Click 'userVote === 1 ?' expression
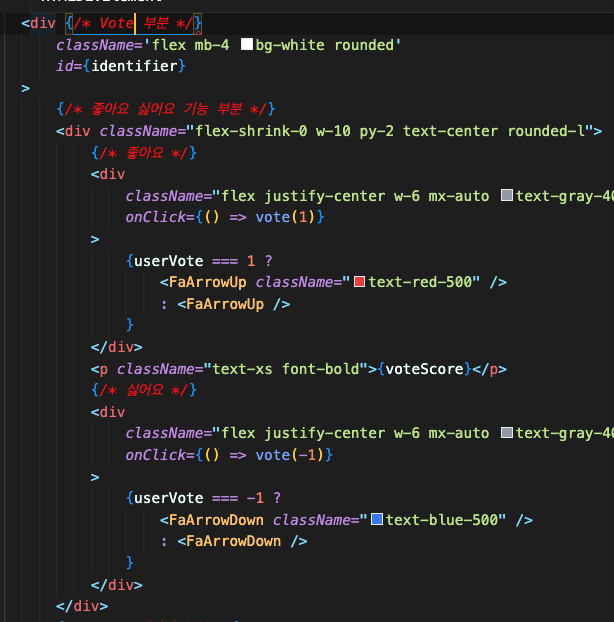 pyautogui.click(x=200, y=261)
